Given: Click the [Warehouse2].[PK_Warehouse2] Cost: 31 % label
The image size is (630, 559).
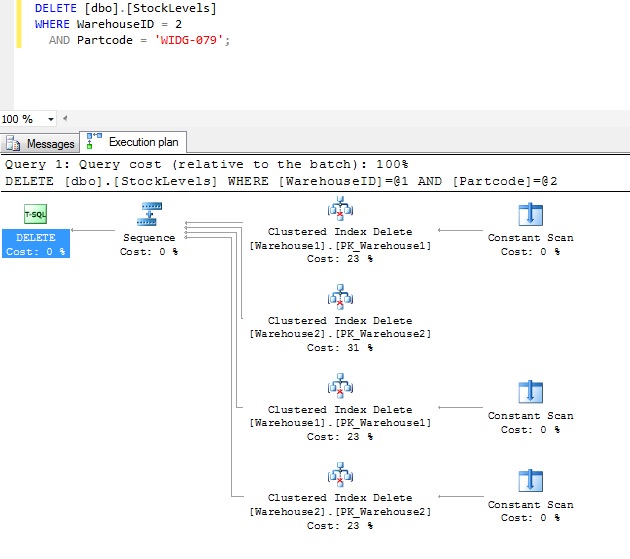Looking at the screenshot, I should tap(340, 334).
